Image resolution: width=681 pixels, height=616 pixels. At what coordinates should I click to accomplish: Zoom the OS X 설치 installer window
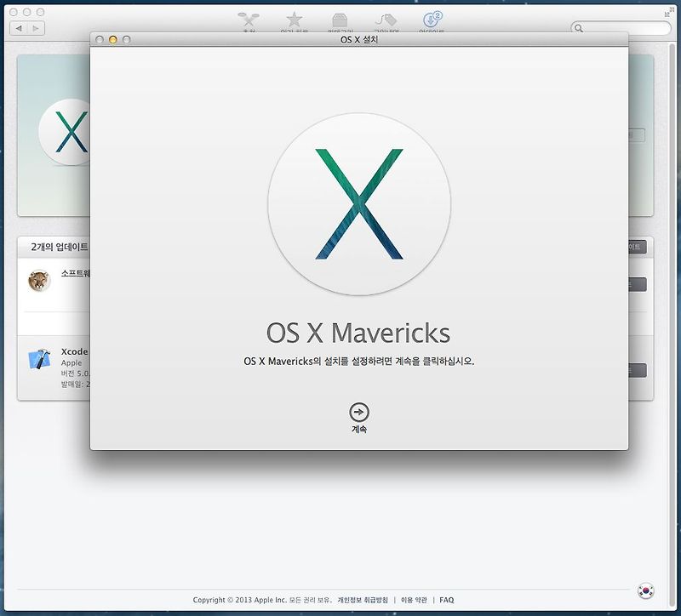tap(126, 39)
